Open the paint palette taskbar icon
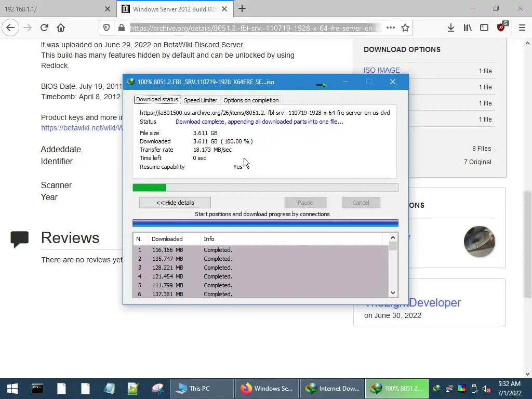 tap(157, 389)
